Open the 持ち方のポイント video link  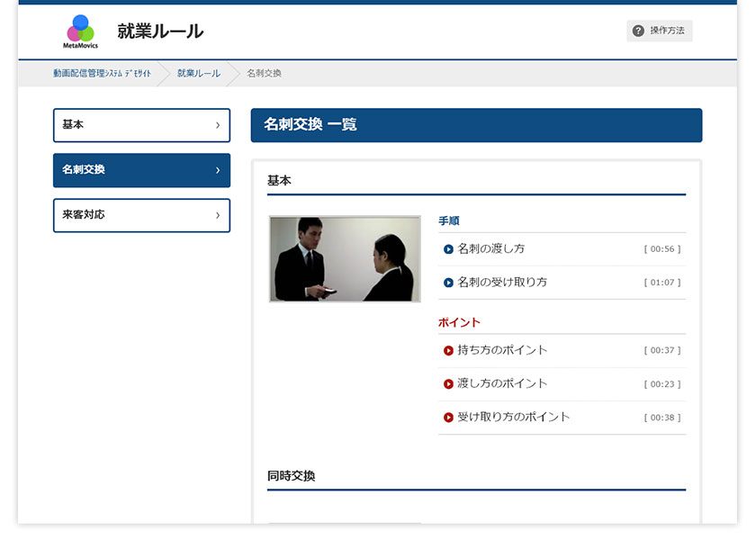click(x=502, y=350)
